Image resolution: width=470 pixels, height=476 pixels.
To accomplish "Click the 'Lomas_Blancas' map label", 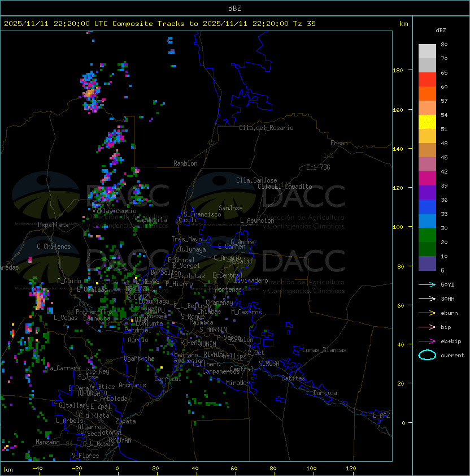I will pos(324,350).
